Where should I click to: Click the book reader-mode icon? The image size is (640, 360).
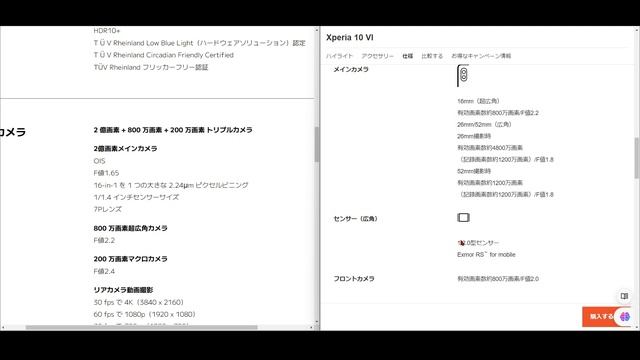(624, 296)
